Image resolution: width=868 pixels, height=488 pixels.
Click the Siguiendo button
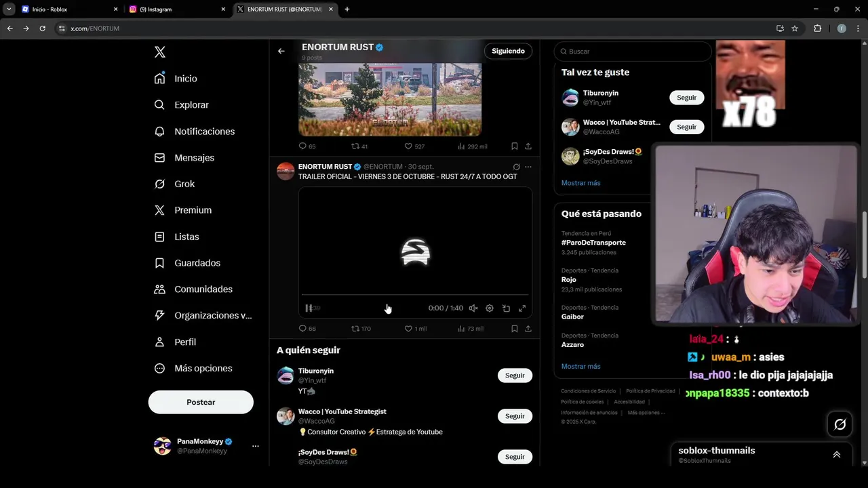(x=508, y=51)
